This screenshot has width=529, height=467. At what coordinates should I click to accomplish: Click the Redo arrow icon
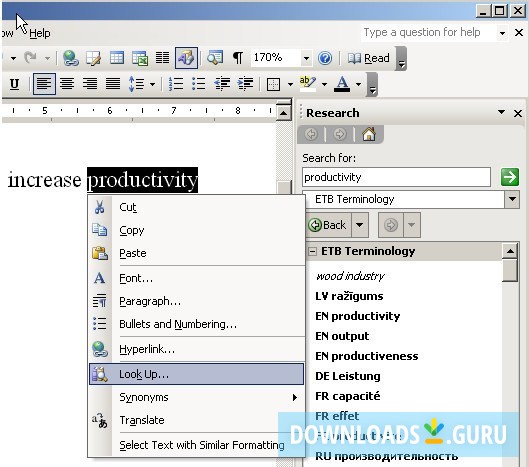click(30, 58)
